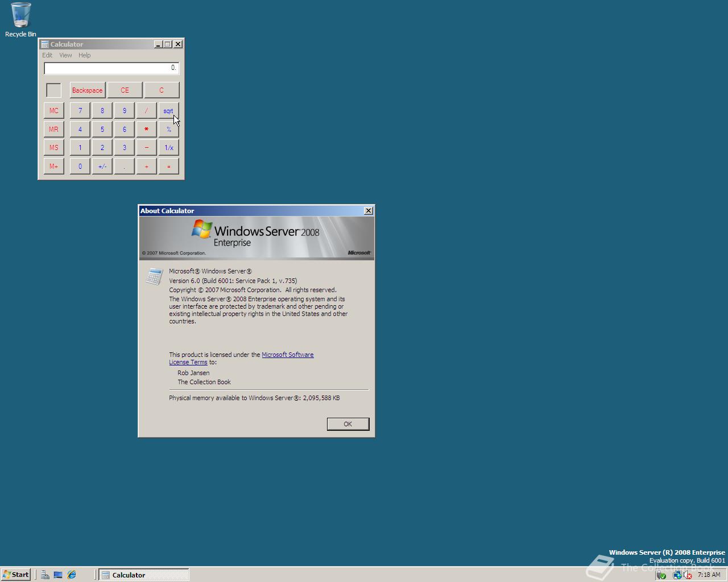The width and height of the screenshot is (728, 582).
Task: Click the red plus (+) key
Action: (147, 167)
